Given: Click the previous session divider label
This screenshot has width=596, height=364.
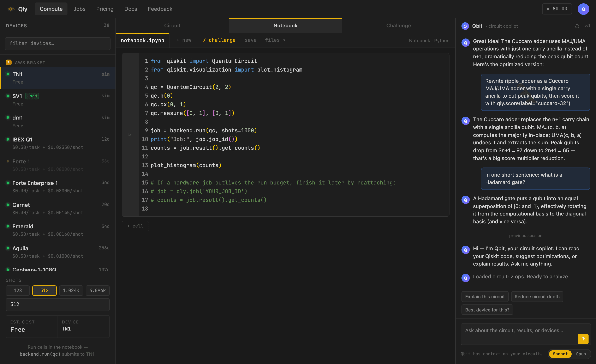Looking at the screenshot, I should tap(526, 235).
